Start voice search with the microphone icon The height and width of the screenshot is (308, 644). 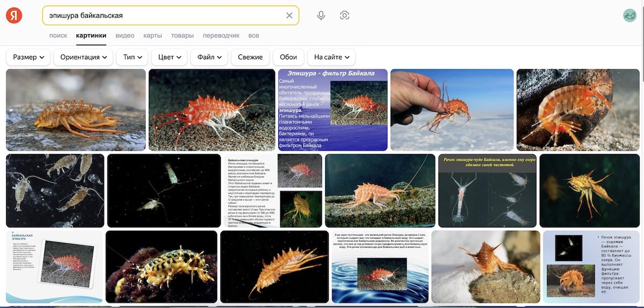coord(321,16)
